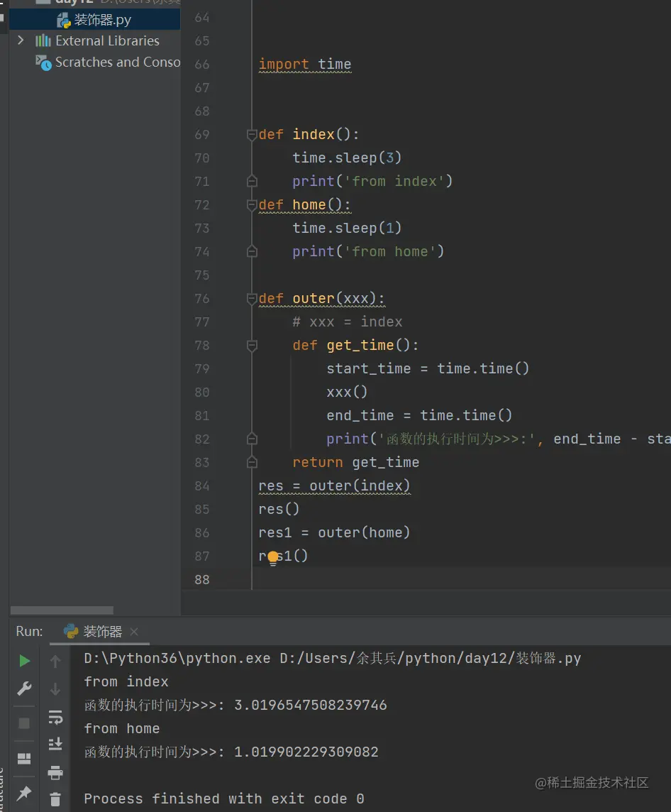This screenshot has width=671, height=812.
Task: Click 'Process finished with exit code 0'
Action: pyautogui.click(x=224, y=799)
